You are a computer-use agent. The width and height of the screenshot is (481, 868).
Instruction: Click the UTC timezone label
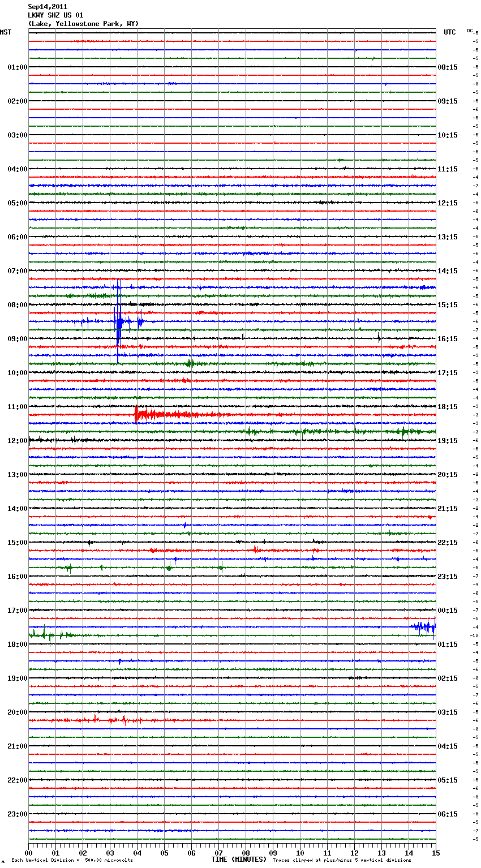click(x=449, y=32)
